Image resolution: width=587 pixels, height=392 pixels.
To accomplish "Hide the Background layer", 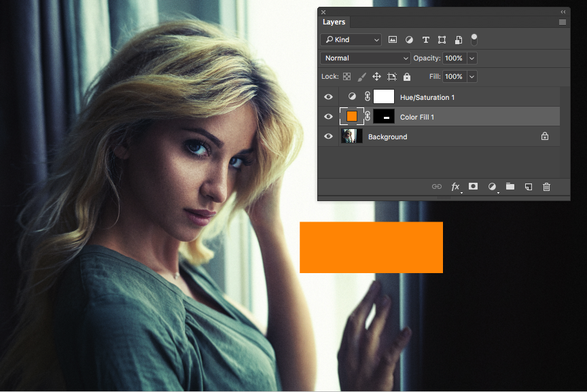I will point(328,136).
